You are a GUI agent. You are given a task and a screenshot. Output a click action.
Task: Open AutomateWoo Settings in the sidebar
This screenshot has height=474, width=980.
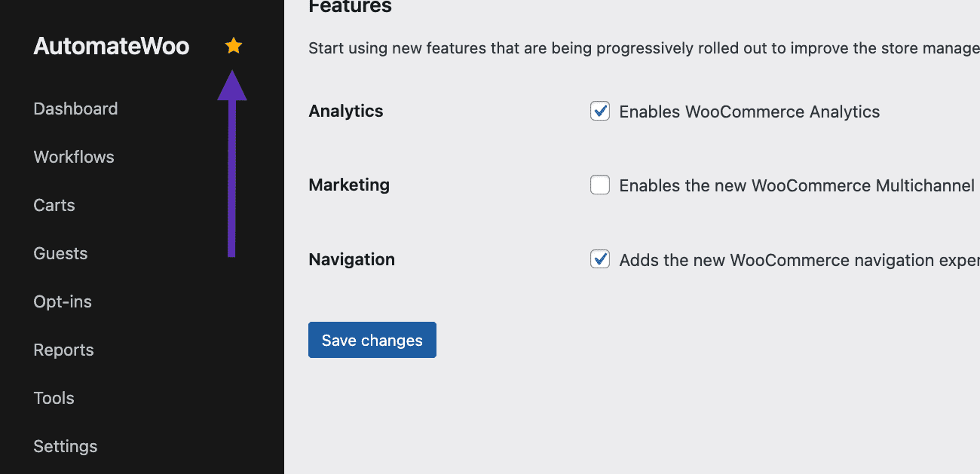[66, 446]
